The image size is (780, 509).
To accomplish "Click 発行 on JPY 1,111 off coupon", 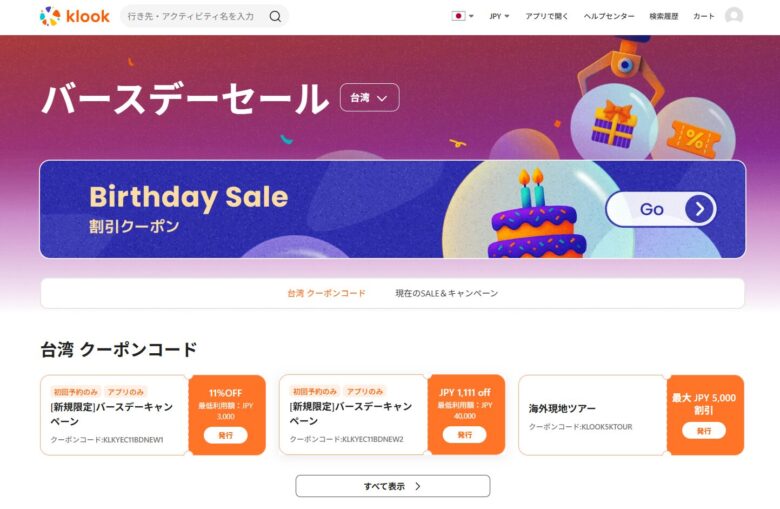I will (464, 434).
